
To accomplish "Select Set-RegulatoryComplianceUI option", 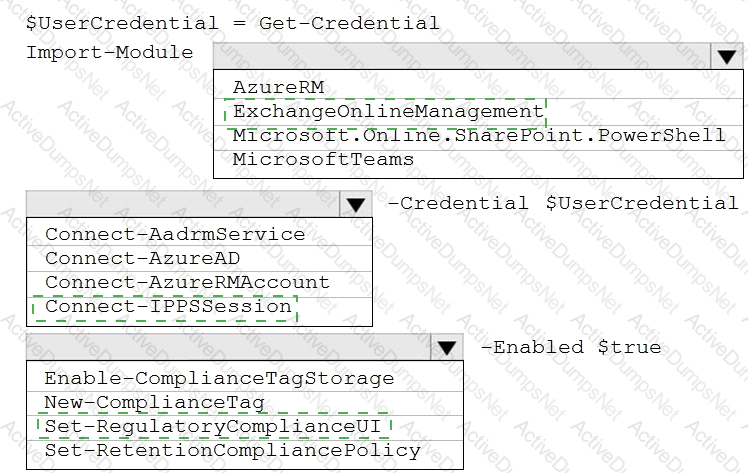I will [x=214, y=427].
